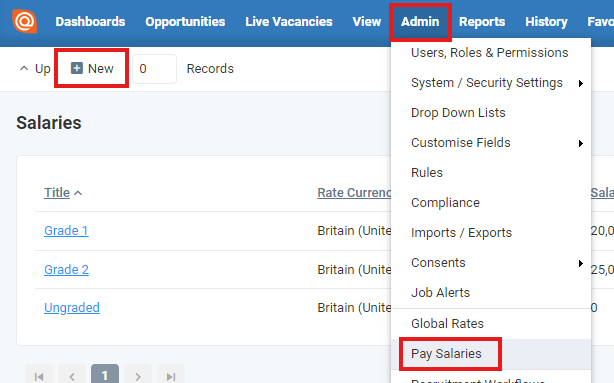Open the Reports menu
The image size is (614, 383).
click(482, 22)
